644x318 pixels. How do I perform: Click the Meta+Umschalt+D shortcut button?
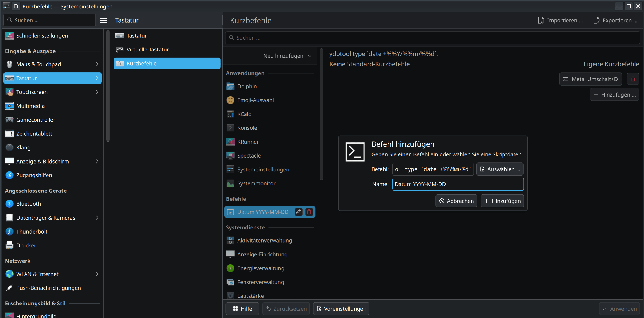[590, 79]
